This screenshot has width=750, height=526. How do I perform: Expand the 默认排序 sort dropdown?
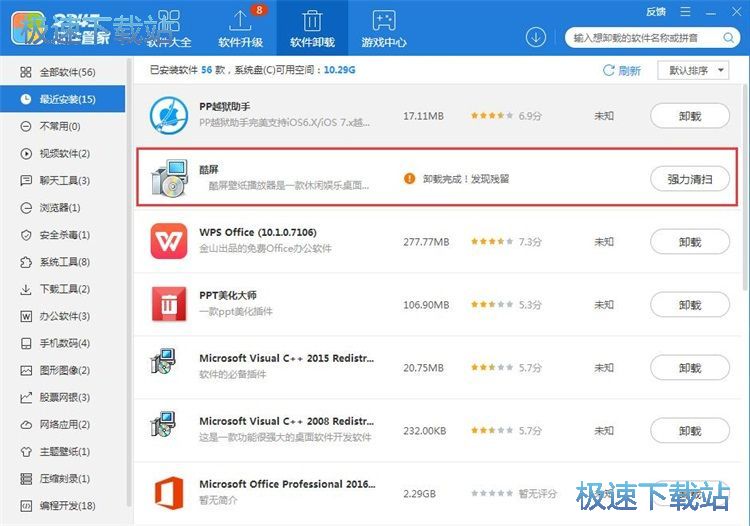coord(693,71)
